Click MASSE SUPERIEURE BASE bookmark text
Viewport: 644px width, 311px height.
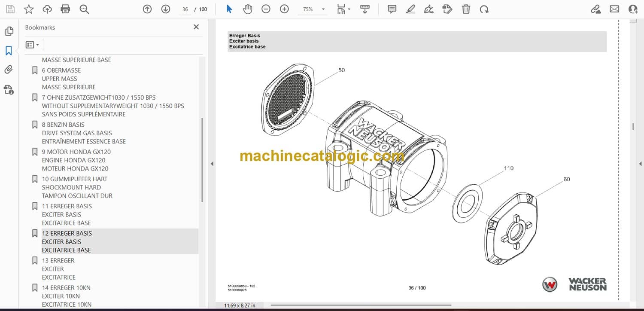(76, 60)
